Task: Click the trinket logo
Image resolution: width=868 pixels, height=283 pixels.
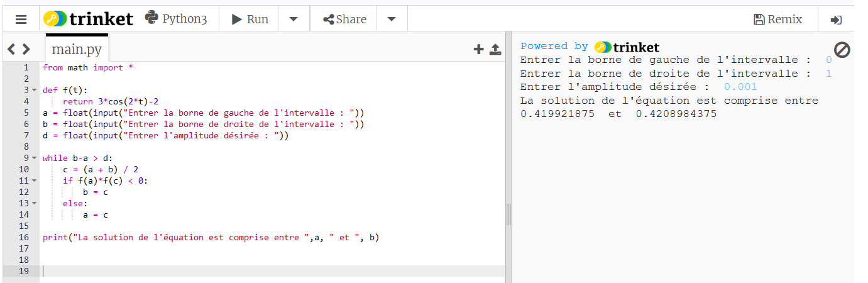Action: pyautogui.click(x=89, y=19)
